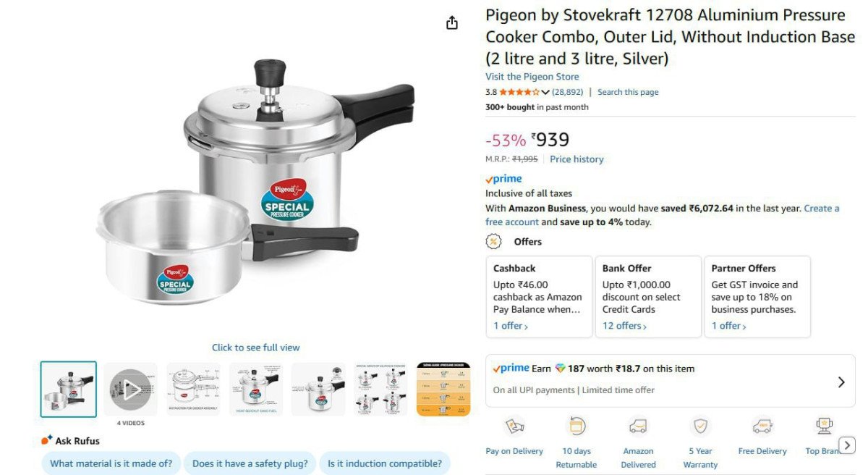
Task: Select the Ask Rufus question about safety plug
Action: pos(250,463)
